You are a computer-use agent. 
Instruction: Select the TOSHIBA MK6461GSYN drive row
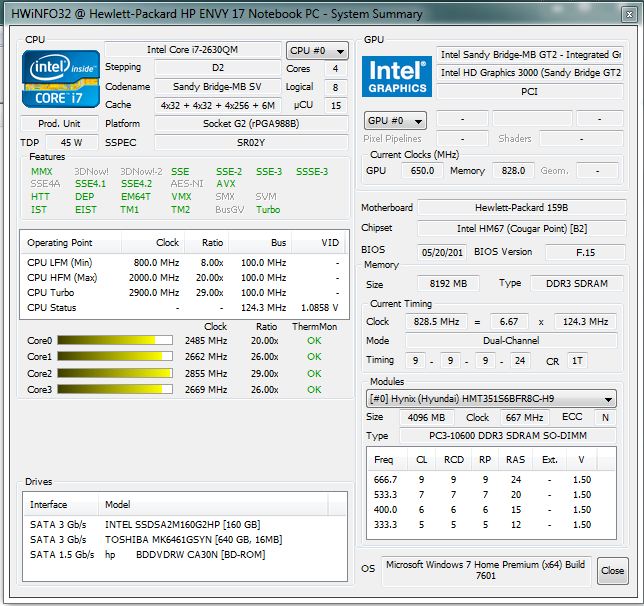click(185, 539)
